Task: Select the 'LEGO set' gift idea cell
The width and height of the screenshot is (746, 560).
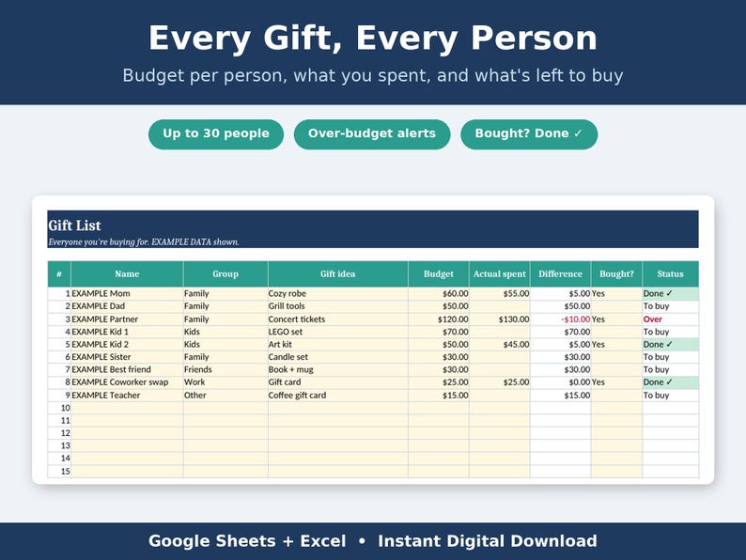Action: tap(338, 332)
